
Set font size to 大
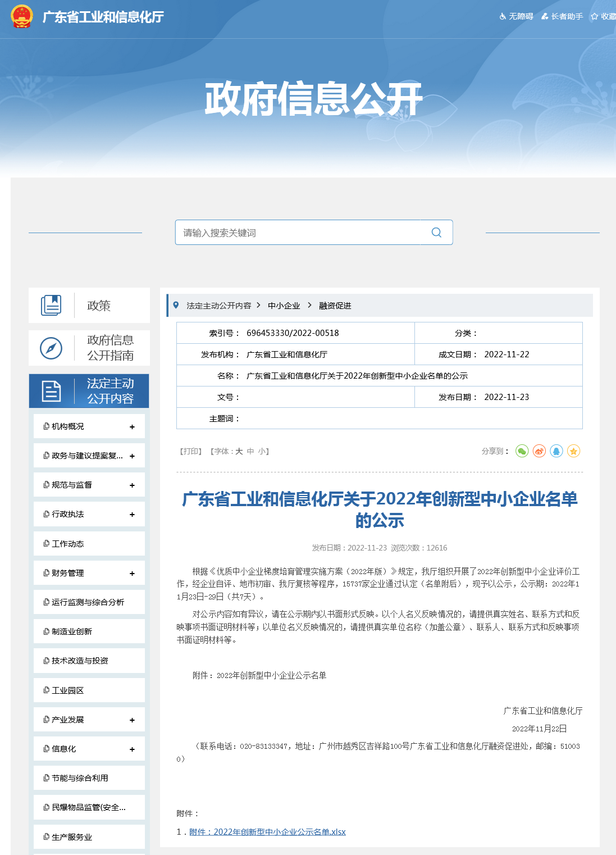(239, 451)
